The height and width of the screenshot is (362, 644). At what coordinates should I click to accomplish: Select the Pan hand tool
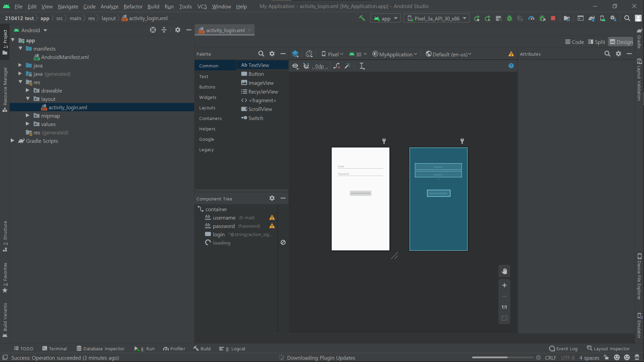[504, 271]
